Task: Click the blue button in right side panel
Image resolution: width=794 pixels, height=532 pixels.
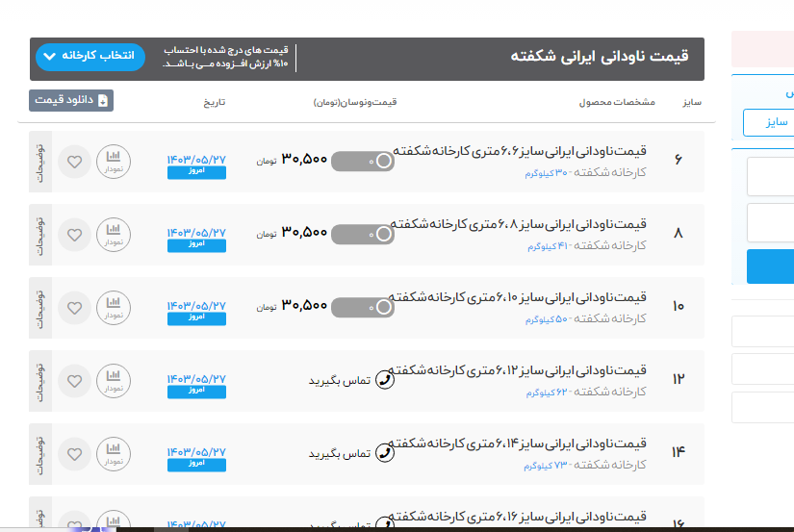Action: click(770, 266)
